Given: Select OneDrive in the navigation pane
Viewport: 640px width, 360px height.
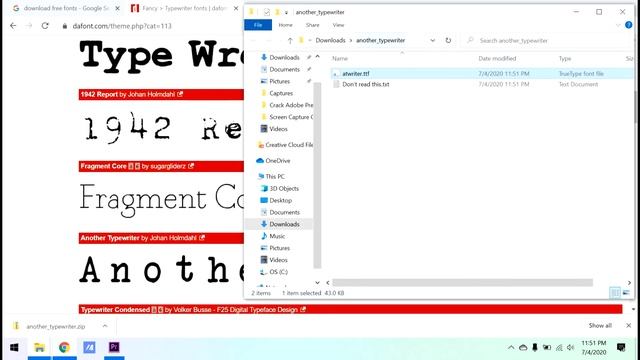Looking at the screenshot, I should coord(278,160).
